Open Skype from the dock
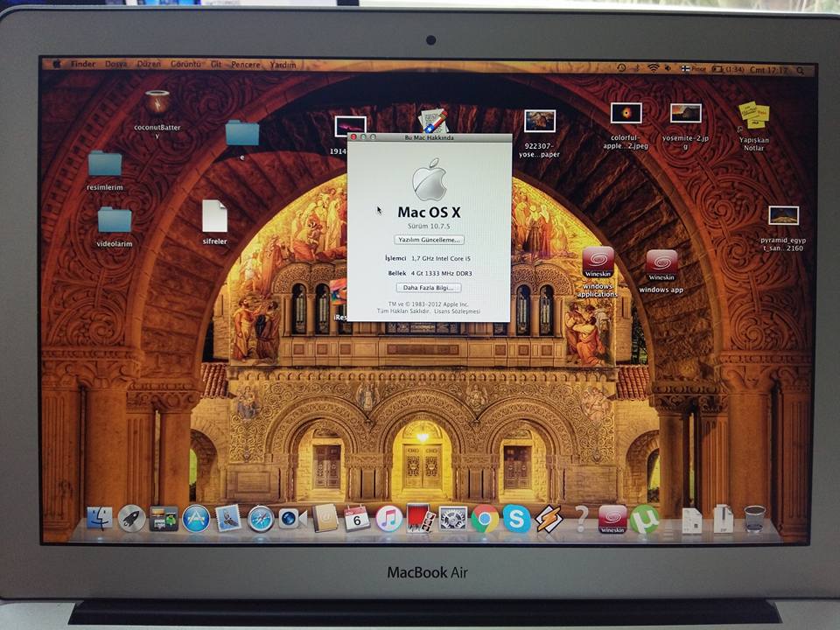The image size is (840, 630). pos(517,519)
